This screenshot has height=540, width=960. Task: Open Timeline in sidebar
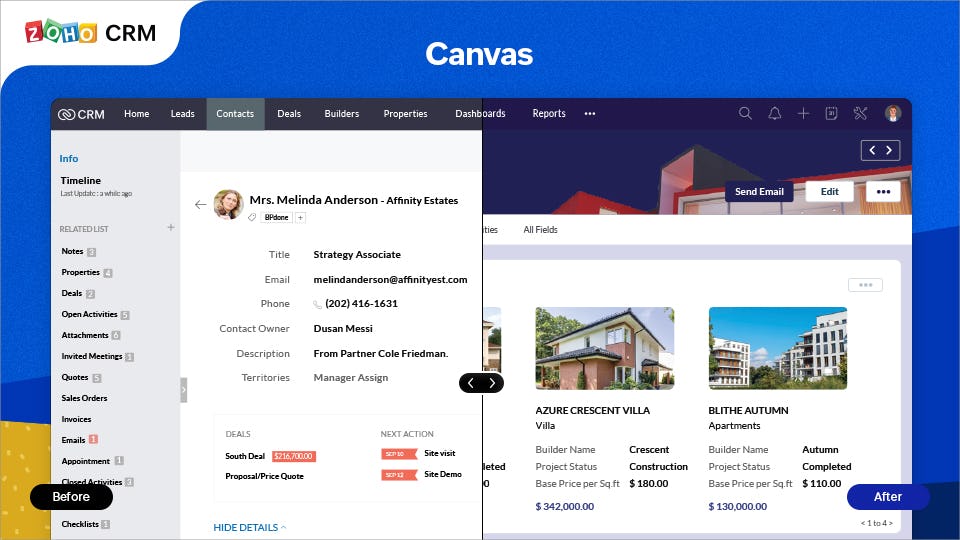pos(80,181)
